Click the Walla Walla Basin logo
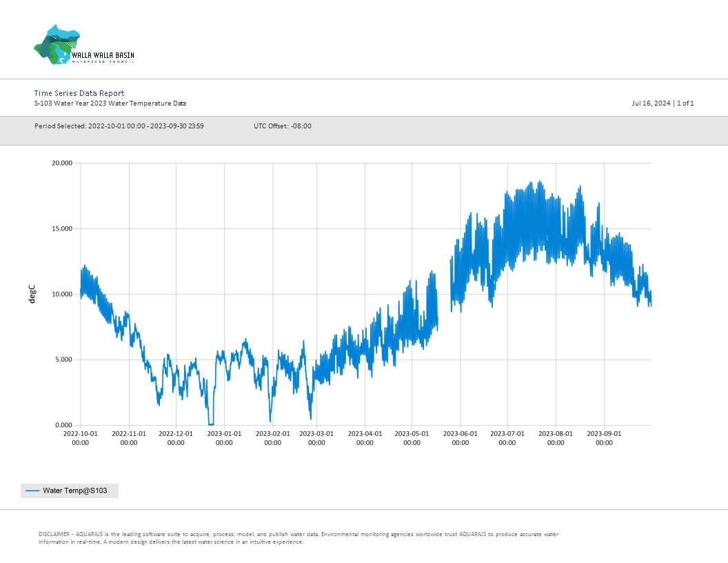 84,45
